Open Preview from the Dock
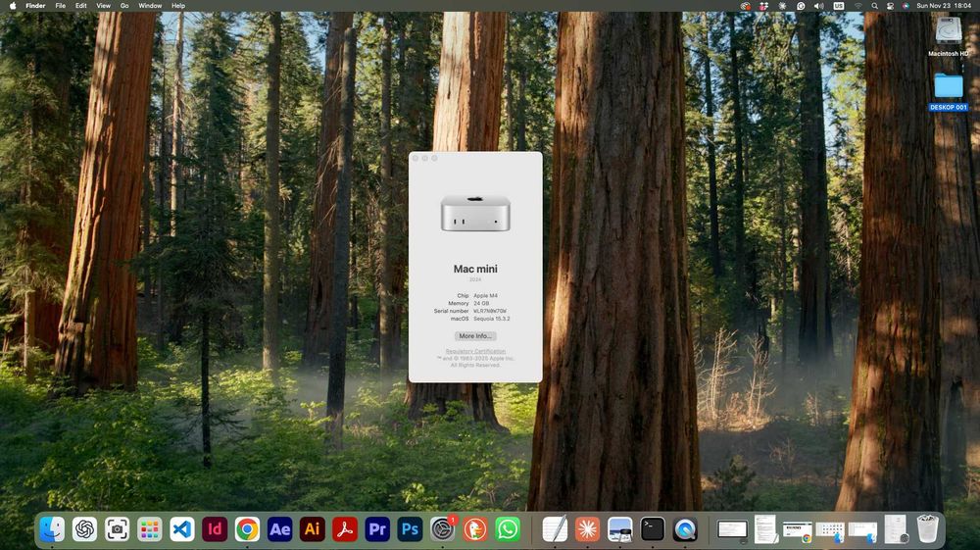The image size is (980, 550). [x=619, y=529]
